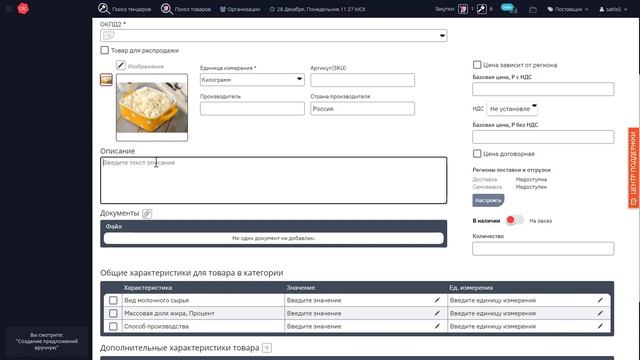Open the Центр поддержки side tab
This screenshot has width=640, height=360.
(633, 168)
